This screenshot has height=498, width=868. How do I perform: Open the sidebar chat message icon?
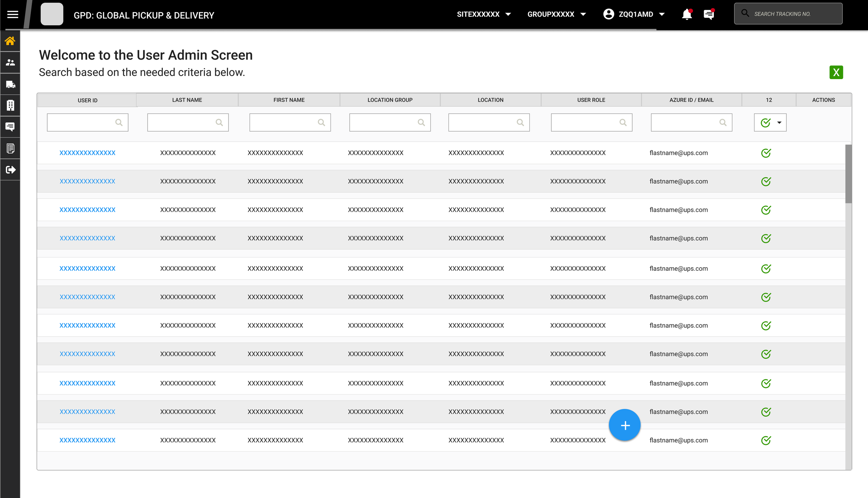[10, 127]
